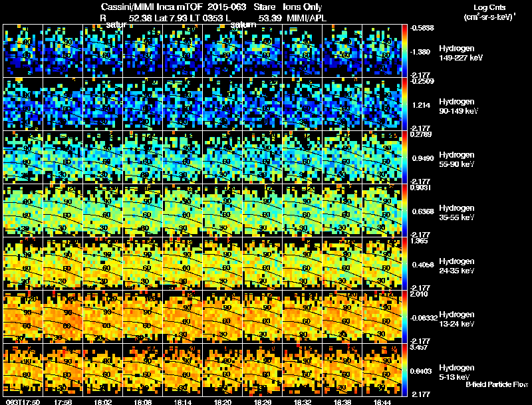
Task: Click the title text 'Cassini/MIMI Inca mTOF'
Action: click(152, 7)
